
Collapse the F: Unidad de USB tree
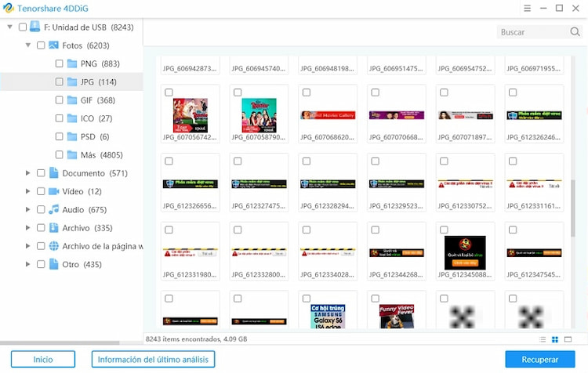tap(10, 27)
